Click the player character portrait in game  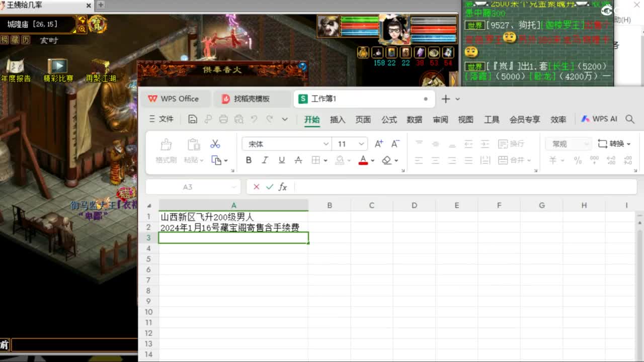point(394,30)
